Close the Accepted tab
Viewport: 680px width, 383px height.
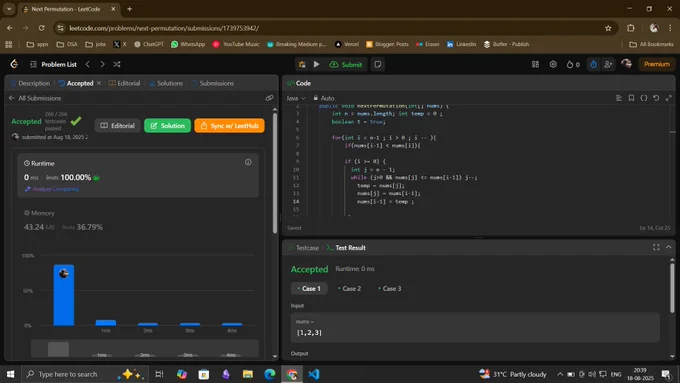tap(99, 83)
